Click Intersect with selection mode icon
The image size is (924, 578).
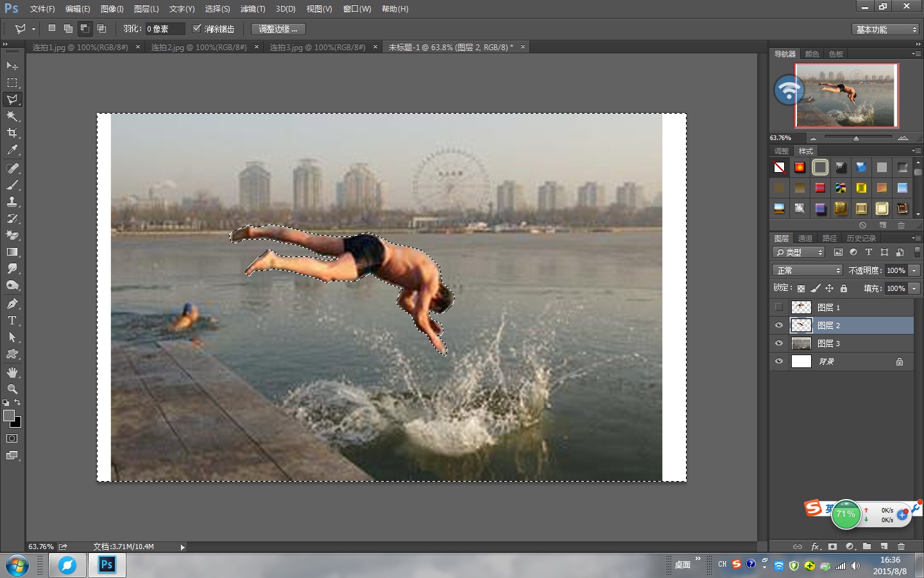[101, 28]
